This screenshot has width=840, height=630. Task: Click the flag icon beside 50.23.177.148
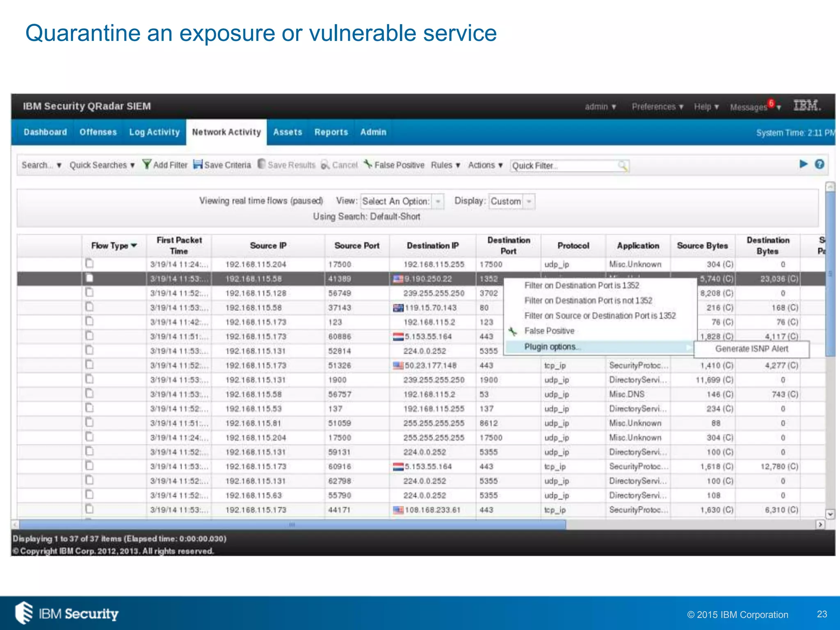coord(398,365)
